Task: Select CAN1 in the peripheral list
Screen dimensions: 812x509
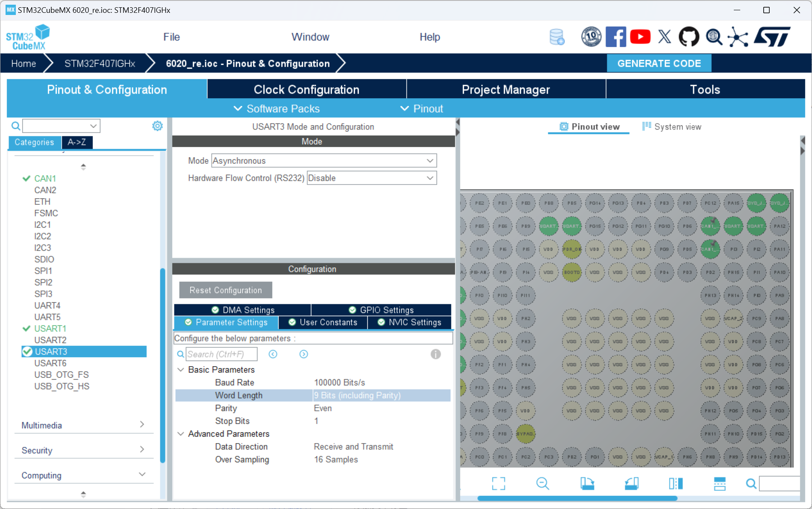Action: 45,178
